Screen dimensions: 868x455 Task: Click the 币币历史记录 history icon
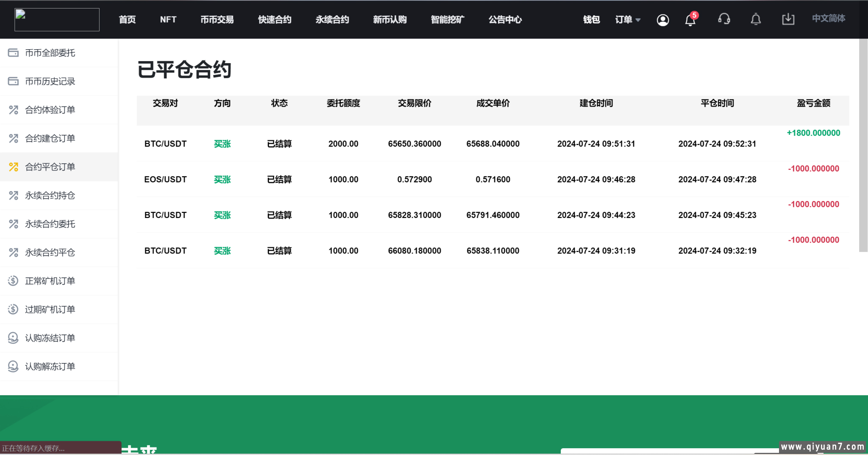click(13, 81)
